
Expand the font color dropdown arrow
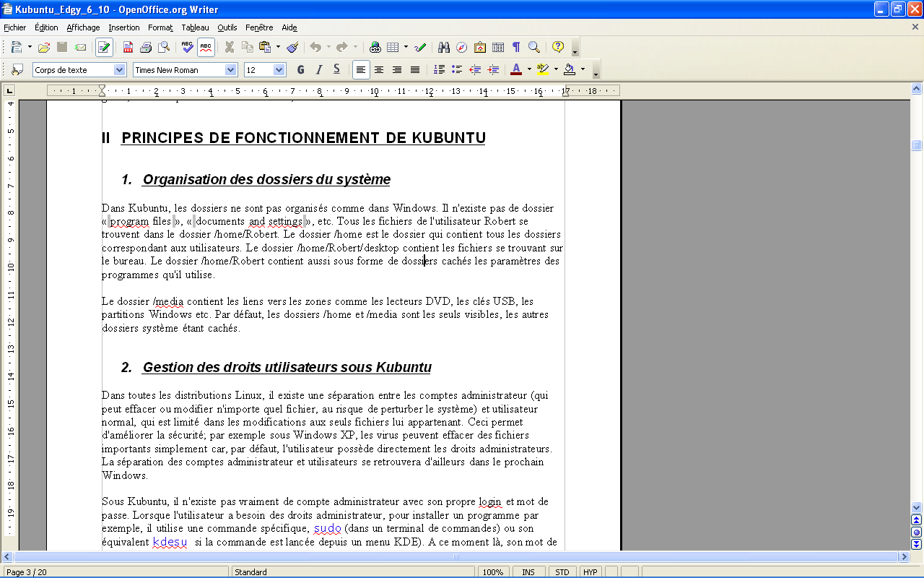coord(529,69)
